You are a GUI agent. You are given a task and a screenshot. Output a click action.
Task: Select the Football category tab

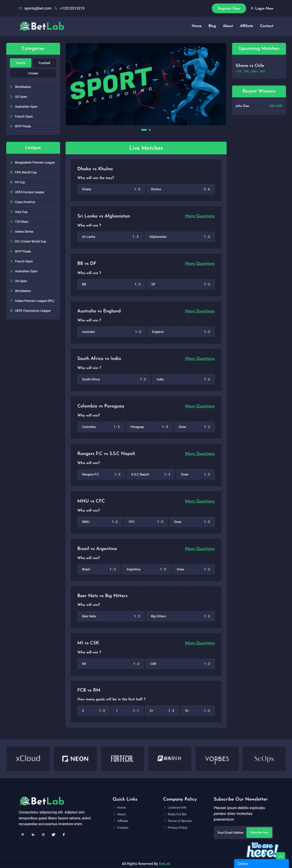click(44, 63)
